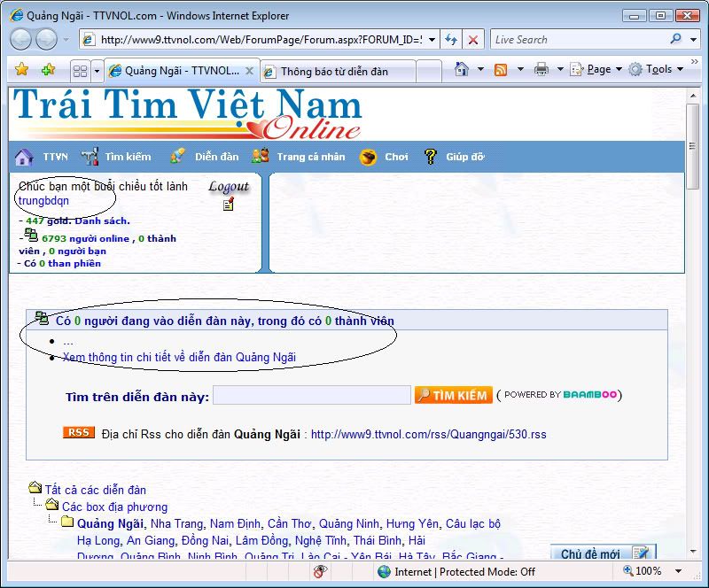Go back with the browser Back arrow

tap(20, 40)
